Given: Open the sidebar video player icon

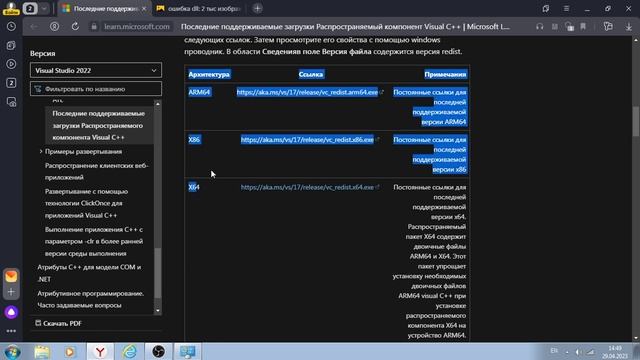Looking at the screenshot, I should [x=11, y=64].
